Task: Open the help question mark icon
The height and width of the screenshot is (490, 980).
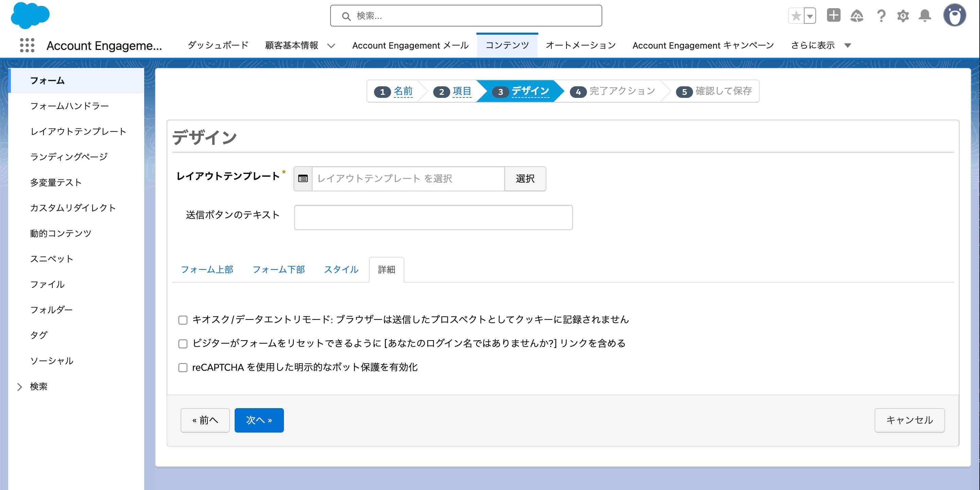Action: [881, 16]
